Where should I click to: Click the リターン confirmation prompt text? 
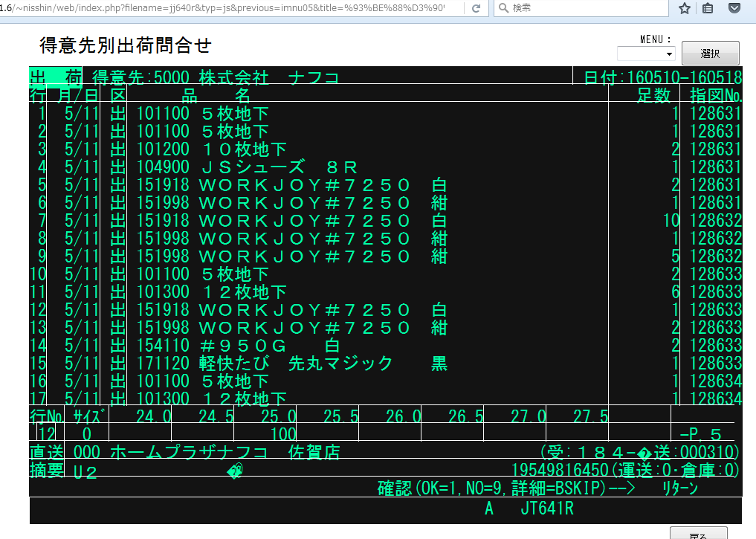[679, 488]
